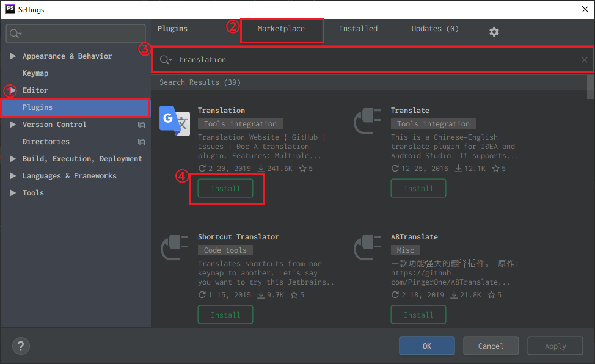The width and height of the screenshot is (595, 364).
Task: Click the search results scrollbar
Action: click(x=591, y=89)
